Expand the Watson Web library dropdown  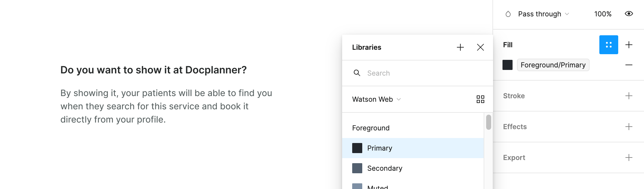click(x=376, y=99)
